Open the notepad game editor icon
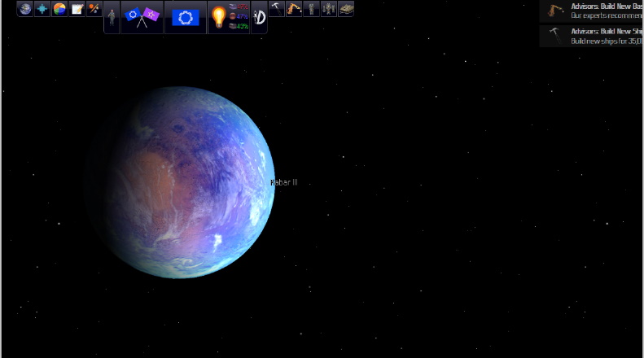This screenshot has height=358, width=644. 77,9
